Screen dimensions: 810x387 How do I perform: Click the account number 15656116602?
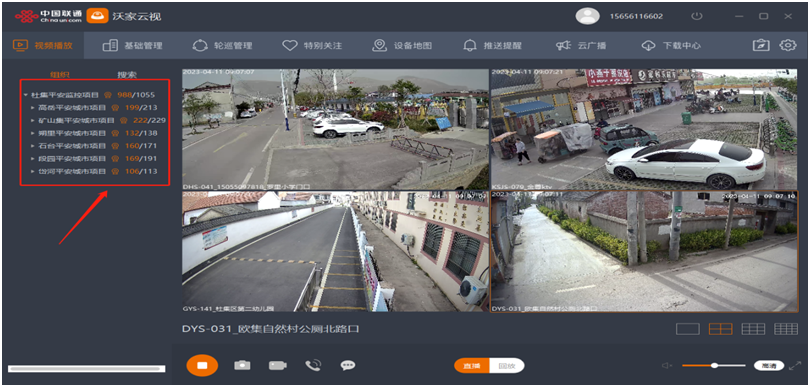tap(636, 16)
